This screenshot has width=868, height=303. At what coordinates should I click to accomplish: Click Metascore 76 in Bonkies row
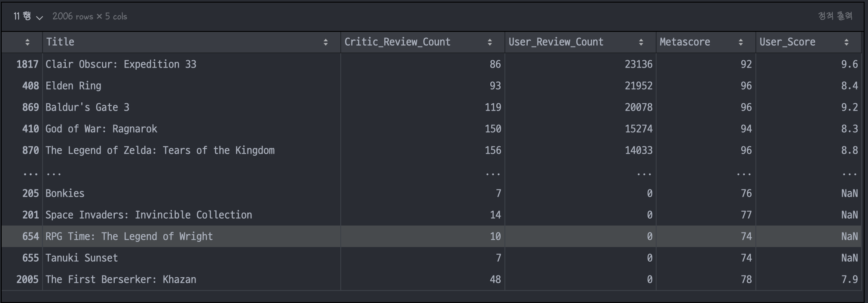pos(746,193)
